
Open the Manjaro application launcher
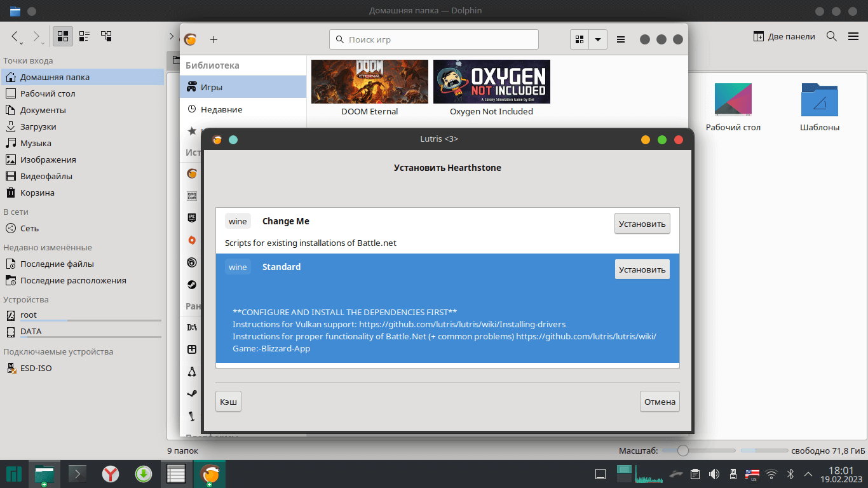tap(14, 474)
